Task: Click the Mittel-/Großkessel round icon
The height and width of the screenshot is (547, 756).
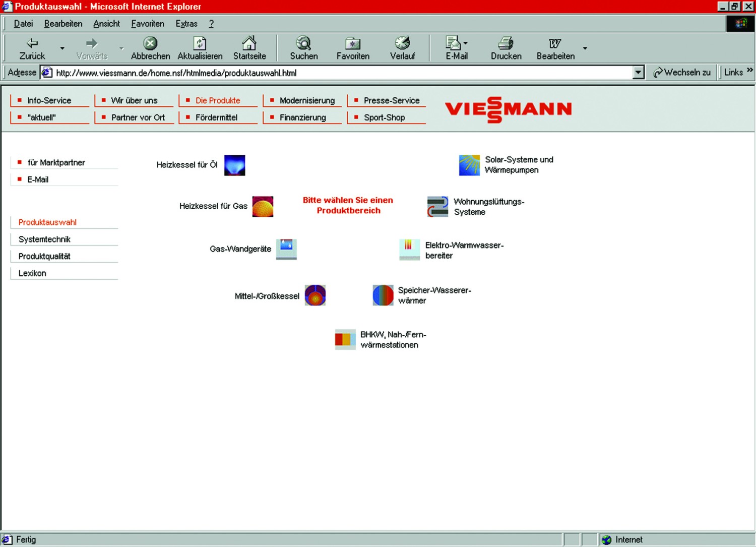Action: (x=315, y=295)
